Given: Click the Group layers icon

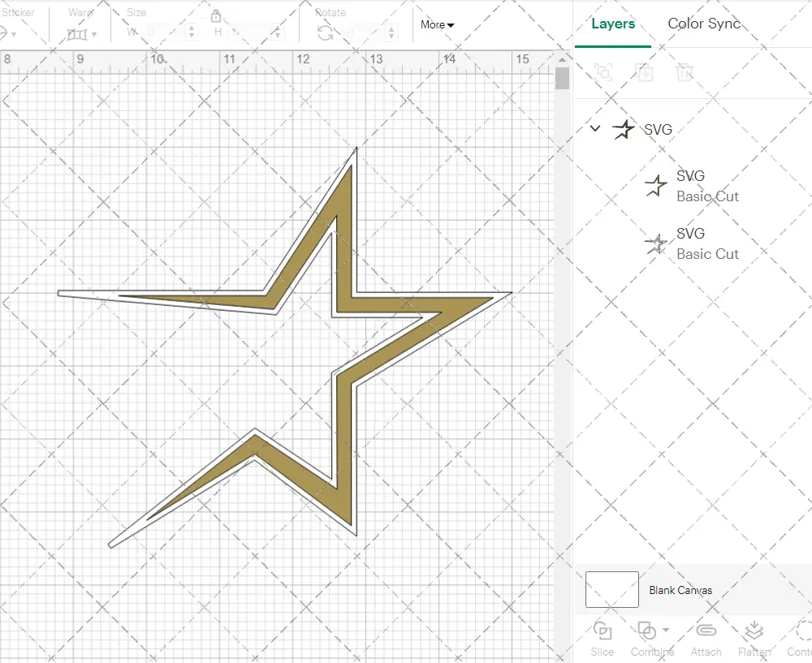Looking at the screenshot, I should [603, 72].
